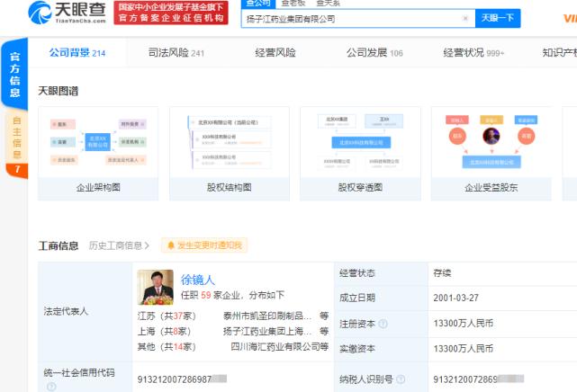This screenshot has height=392, width=577.
Task: Open 扬子江药业集团上海 company link
Action: click(x=267, y=332)
